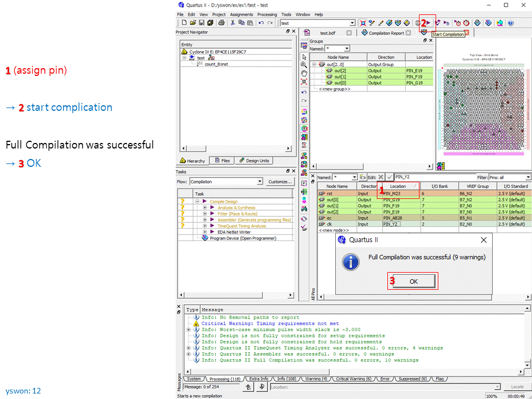Image resolution: width=532 pixels, height=399 pixels.
Task: Open the Processing menu
Action: point(267,14)
